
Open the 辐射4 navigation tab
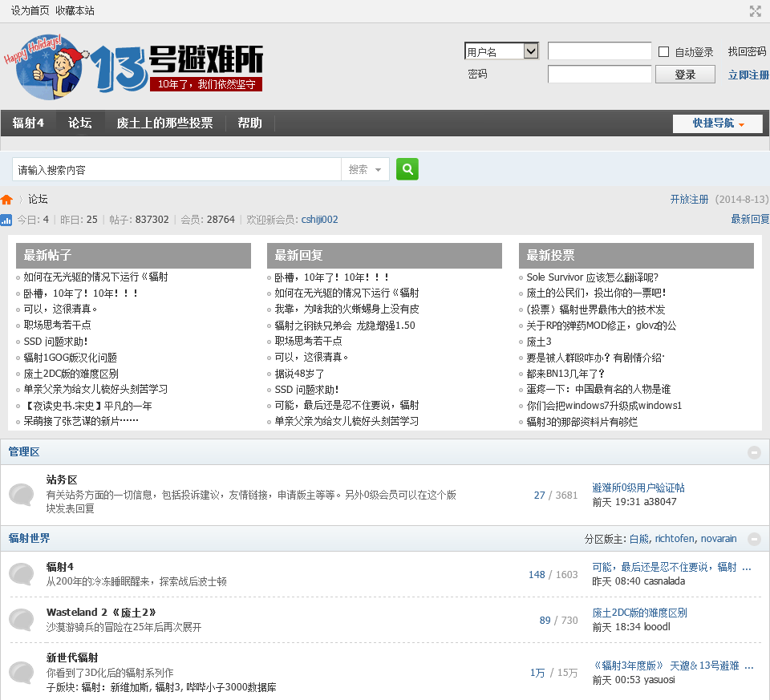click(x=28, y=123)
